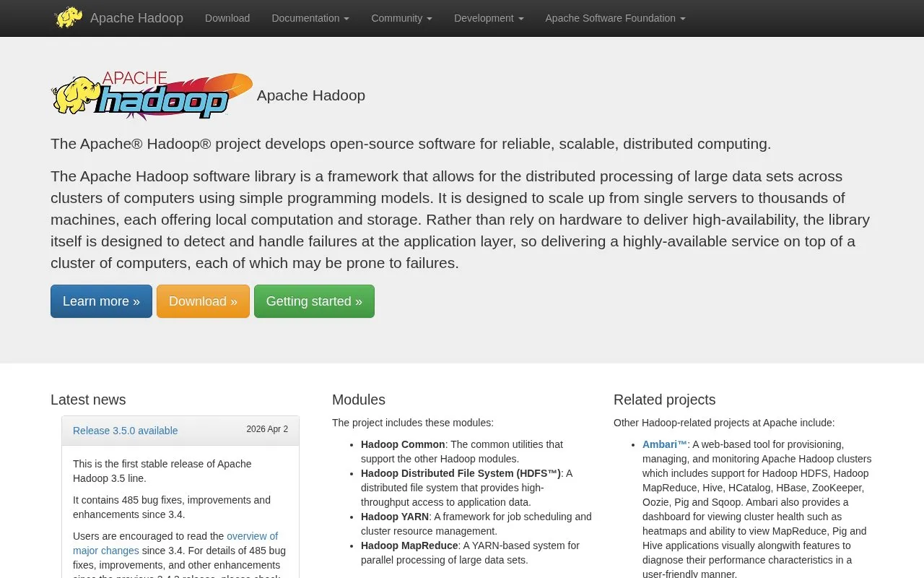Click the Latest news heading
The height and width of the screenshot is (578, 924).
[88, 400]
